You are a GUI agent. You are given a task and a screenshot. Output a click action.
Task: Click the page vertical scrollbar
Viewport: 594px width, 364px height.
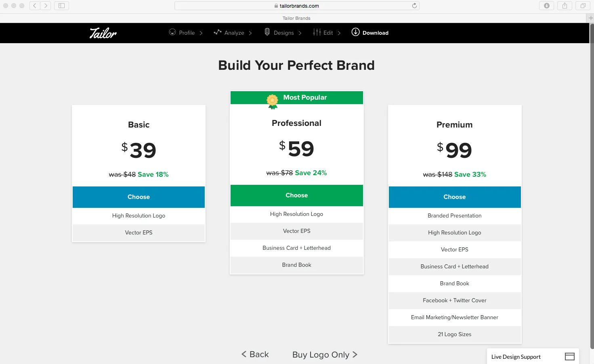(592, 186)
